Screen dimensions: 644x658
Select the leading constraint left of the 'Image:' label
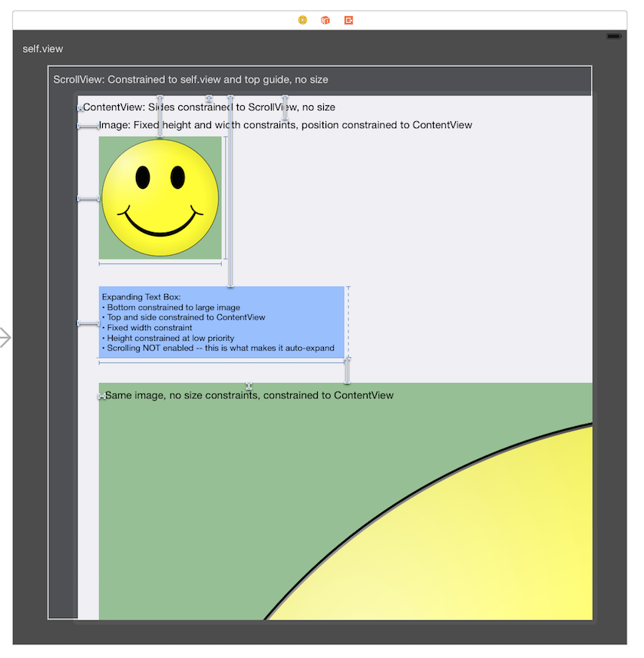click(x=88, y=126)
